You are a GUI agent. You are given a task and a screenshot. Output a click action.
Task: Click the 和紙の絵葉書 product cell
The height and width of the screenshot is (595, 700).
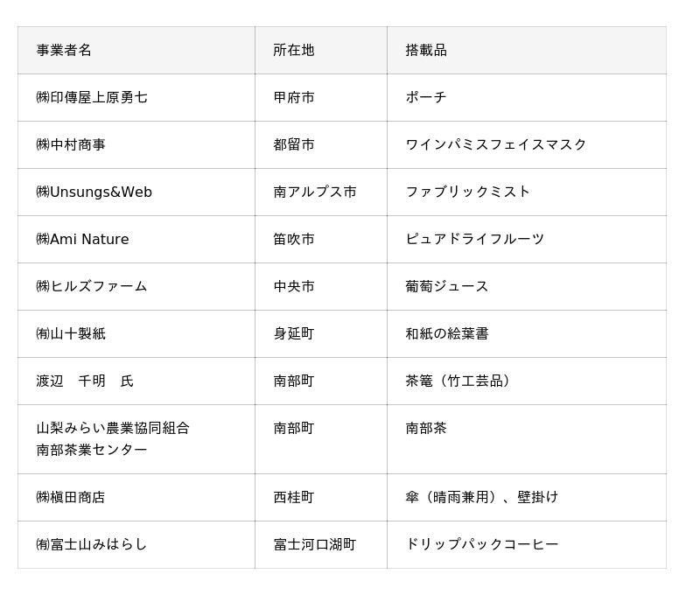coord(447,333)
